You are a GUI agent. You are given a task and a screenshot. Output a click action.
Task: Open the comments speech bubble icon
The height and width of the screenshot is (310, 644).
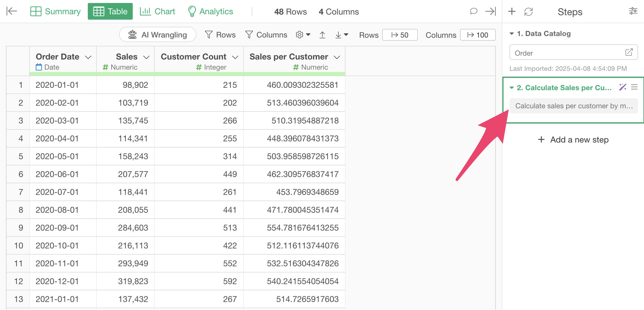(x=473, y=11)
